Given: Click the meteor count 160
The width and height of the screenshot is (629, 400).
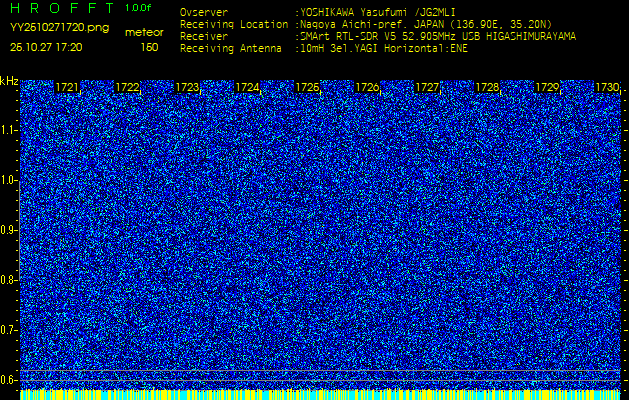Looking at the screenshot, I should 149,47.
